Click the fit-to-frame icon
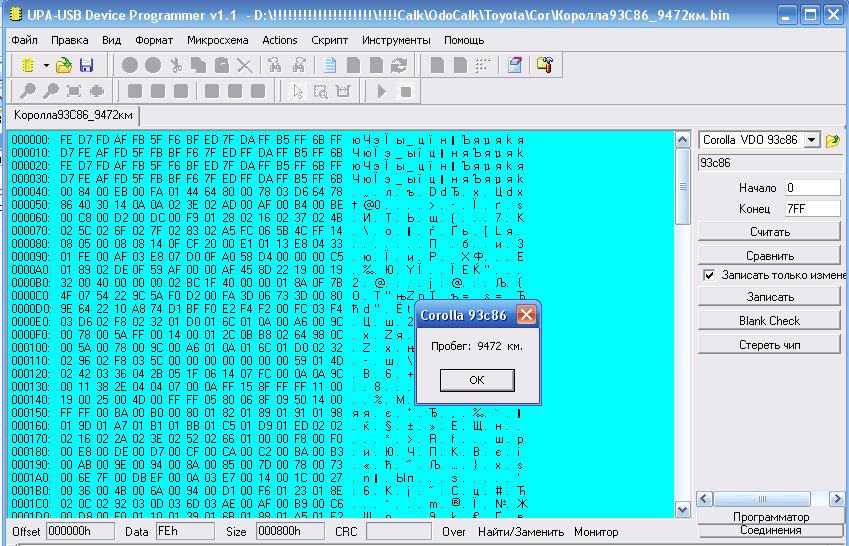849x546 pixels. tap(74, 91)
